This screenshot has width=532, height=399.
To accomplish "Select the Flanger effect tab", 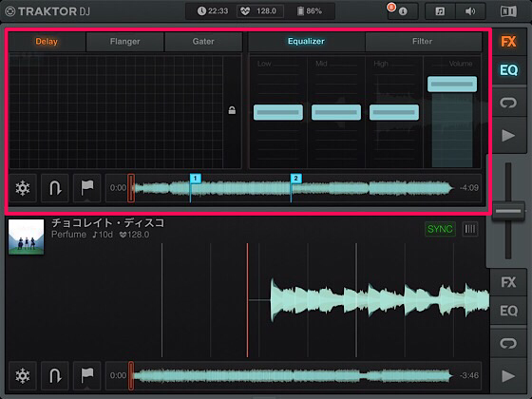I will tap(124, 42).
